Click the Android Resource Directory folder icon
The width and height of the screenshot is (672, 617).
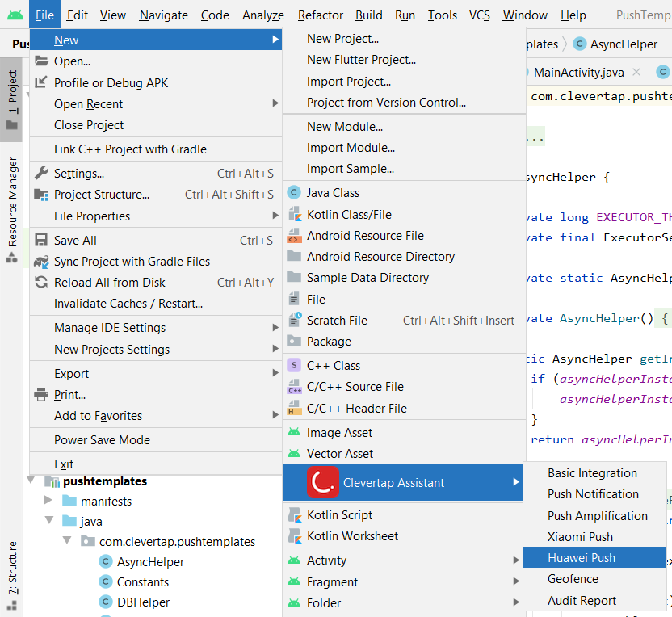[294, 256]
